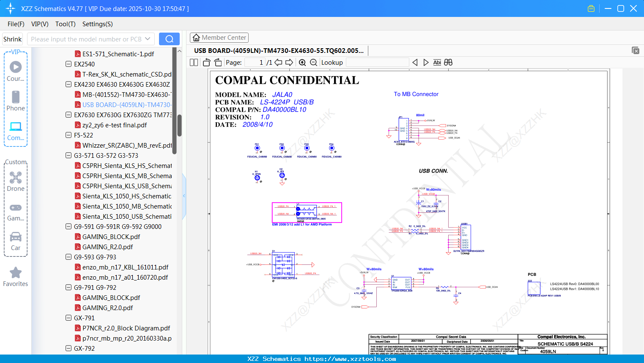Viewport: 644px width, 363px height.
Task: Open the Tool(T) menu
Action: (x=66, y=24)
